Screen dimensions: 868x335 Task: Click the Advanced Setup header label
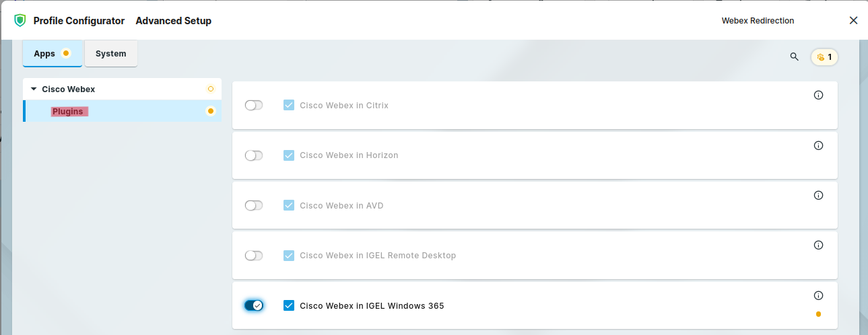pyautogui.click(x=173, y=21)
